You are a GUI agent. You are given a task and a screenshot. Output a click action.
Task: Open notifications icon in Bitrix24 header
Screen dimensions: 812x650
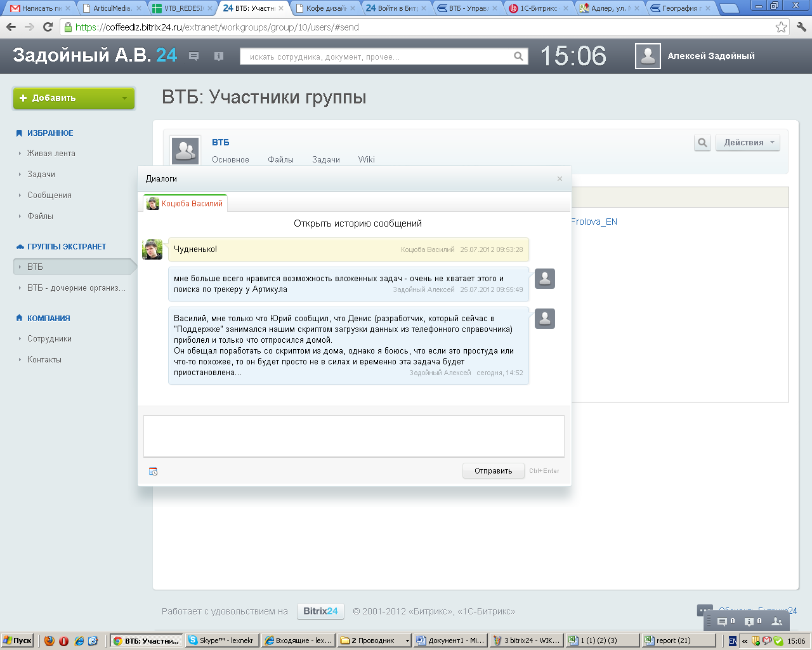tap(219, 56)
